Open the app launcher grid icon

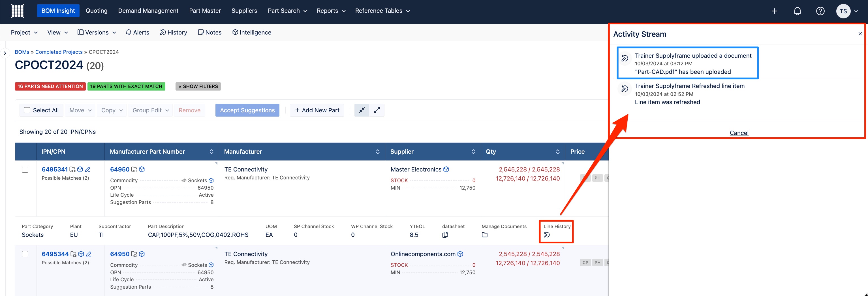tap(18, 11)
